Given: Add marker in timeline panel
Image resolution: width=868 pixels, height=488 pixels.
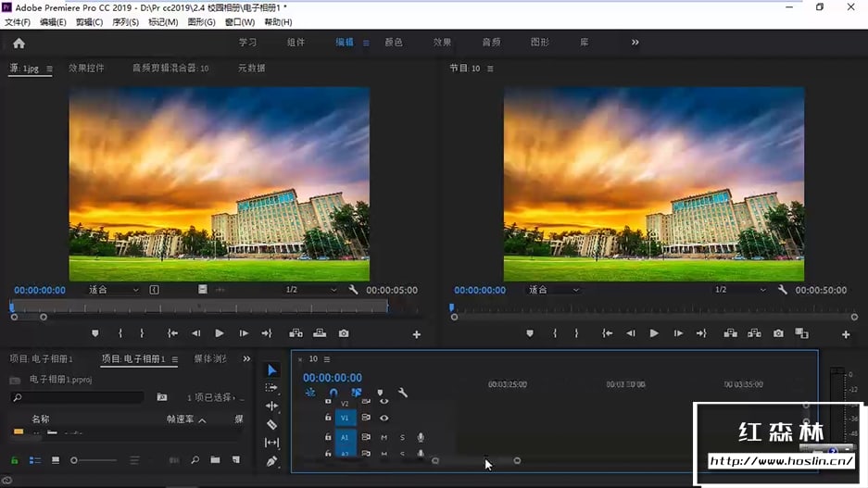Looking at the screenshot, I should click(x=380, y=393).
